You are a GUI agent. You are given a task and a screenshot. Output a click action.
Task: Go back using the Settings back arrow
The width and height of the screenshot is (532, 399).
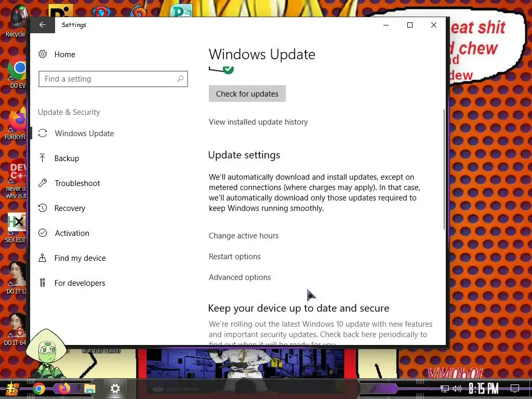(43, 25)
